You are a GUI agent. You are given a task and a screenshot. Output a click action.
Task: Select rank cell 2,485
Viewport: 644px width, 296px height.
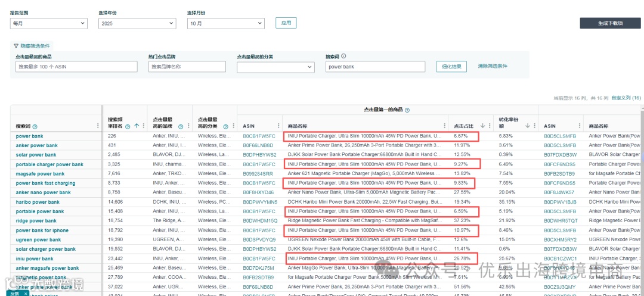tap(114, 155)
